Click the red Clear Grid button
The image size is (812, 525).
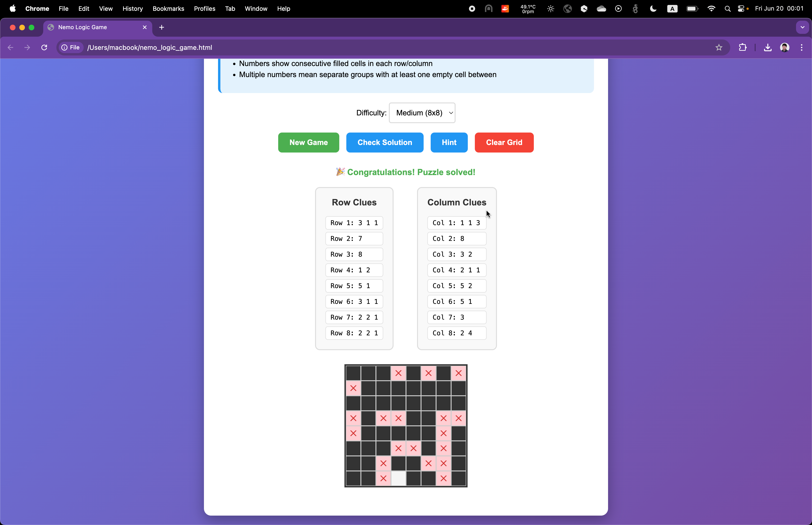tap(504, 142)
